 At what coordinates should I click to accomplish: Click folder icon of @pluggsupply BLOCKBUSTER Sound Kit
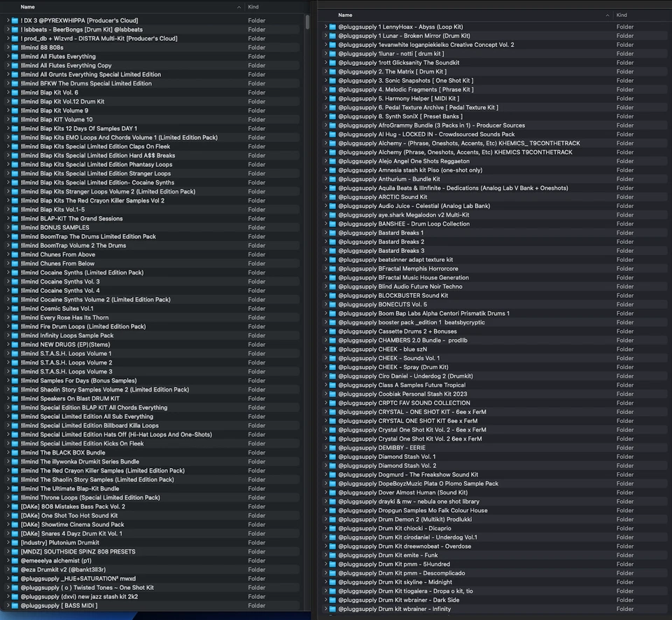tap(332, 296)
